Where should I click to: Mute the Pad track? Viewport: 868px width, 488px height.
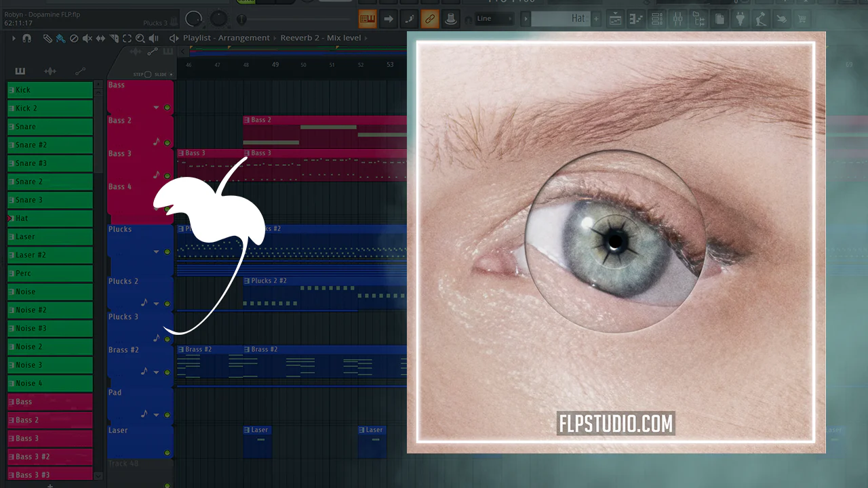click(167, 414)
